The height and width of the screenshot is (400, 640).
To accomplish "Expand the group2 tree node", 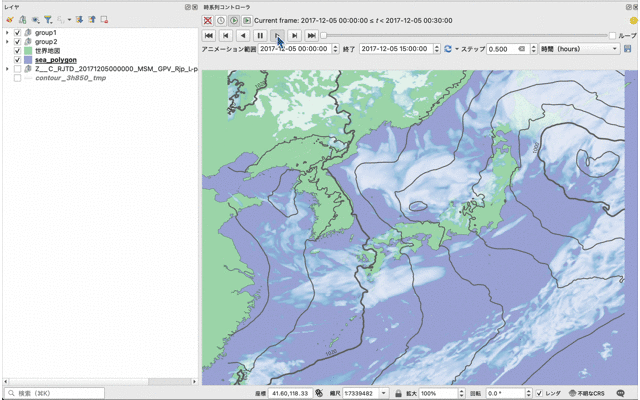I will tap(7, 42).
